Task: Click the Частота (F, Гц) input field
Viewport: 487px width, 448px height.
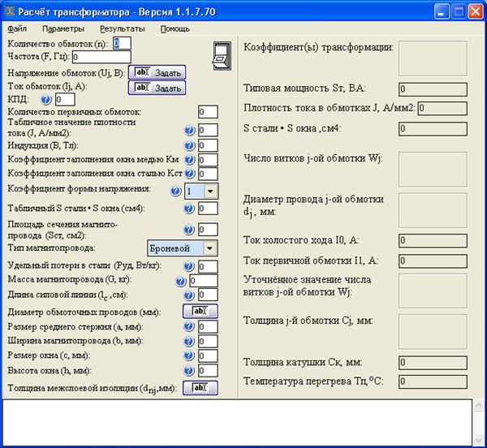Action: (x=101, y=58)
